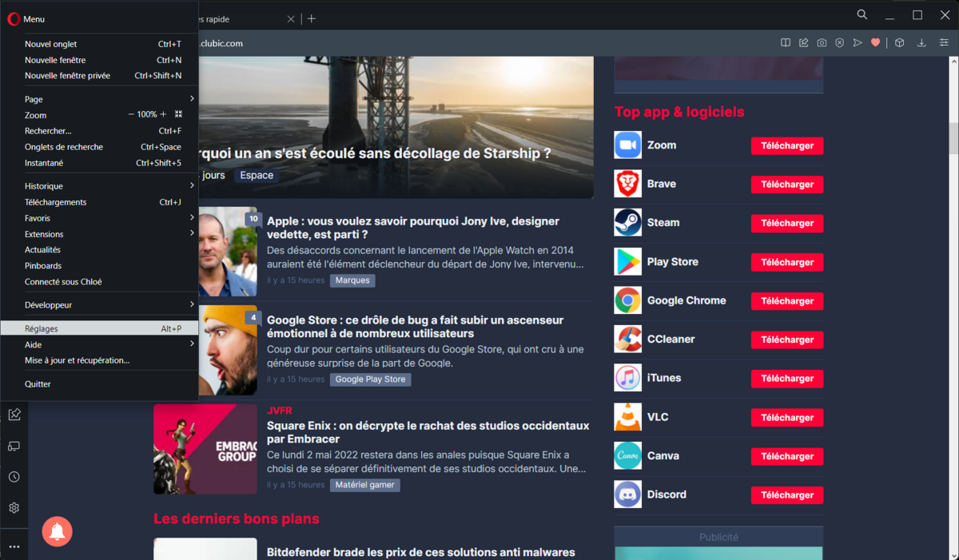Click Télécharger next to VLC
Screen dimensions: 959x560
click(787, 417)
